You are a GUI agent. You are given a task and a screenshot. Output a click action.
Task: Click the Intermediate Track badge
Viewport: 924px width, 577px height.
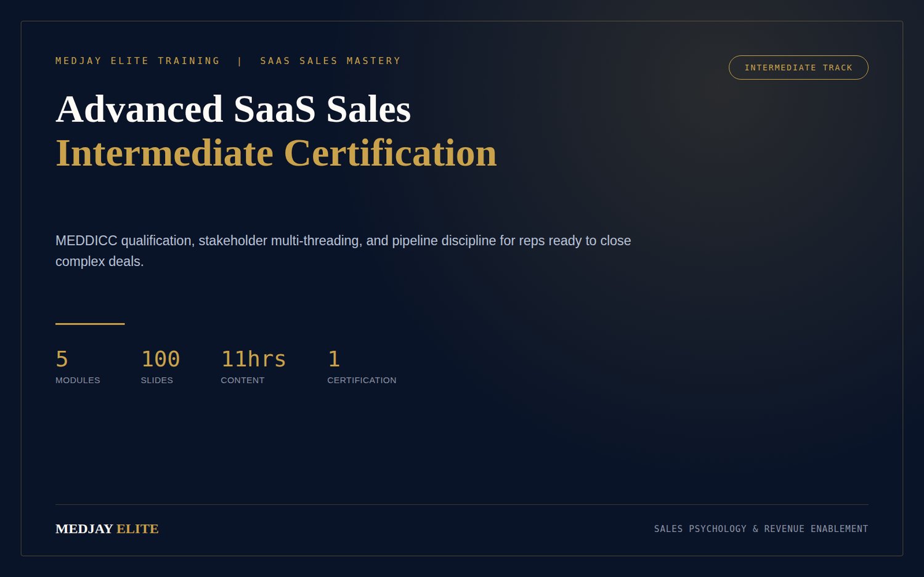click(x=798, y=68)
